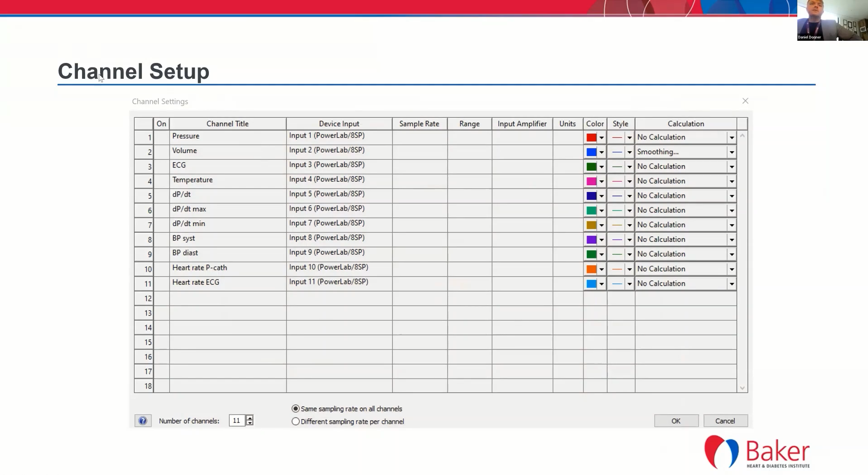868x475 pixels.
Task: Click the Channel Title column header
Action: 227,124
